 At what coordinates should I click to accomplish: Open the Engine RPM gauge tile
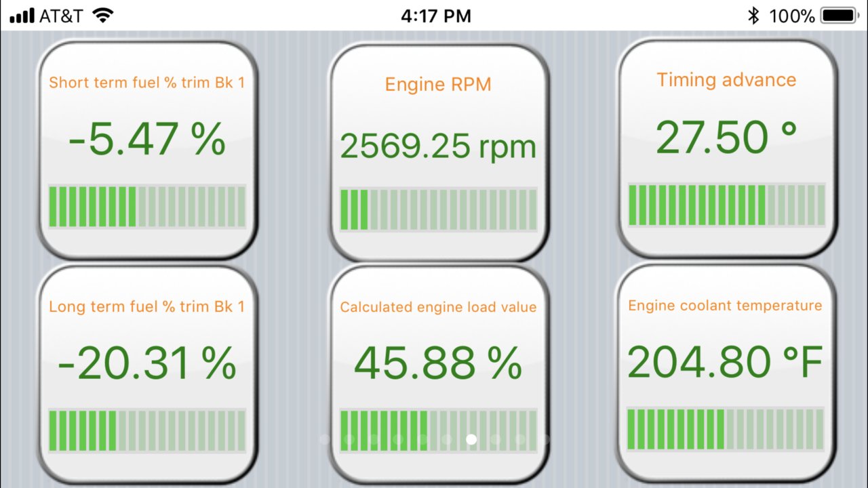438,152
